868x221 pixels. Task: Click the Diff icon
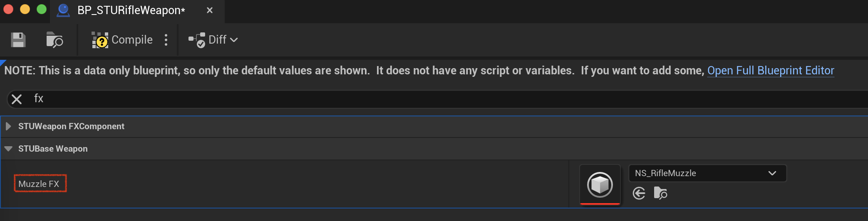tap(197, 40)
